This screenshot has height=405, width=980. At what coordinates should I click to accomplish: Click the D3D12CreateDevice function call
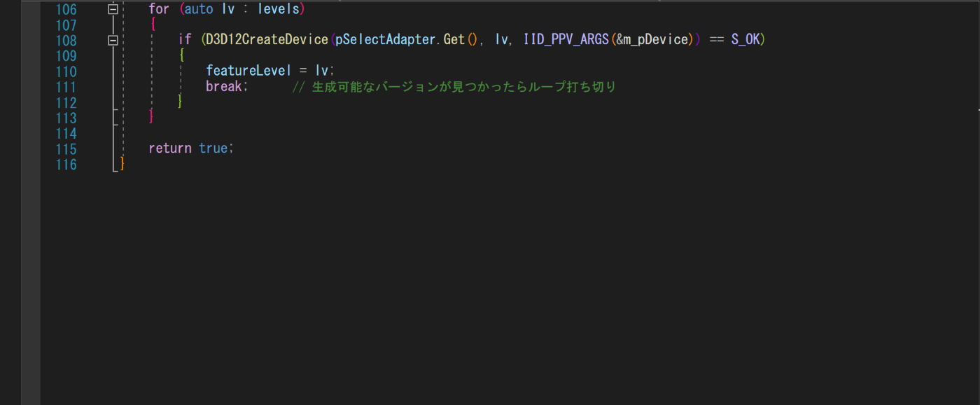tap(267, 40)
